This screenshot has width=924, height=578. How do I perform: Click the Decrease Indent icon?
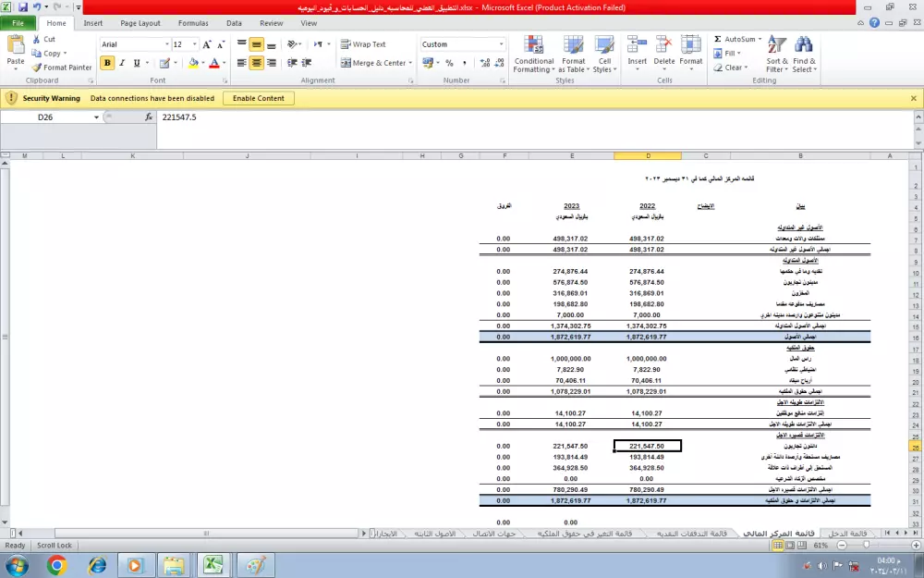pos(292,63)
